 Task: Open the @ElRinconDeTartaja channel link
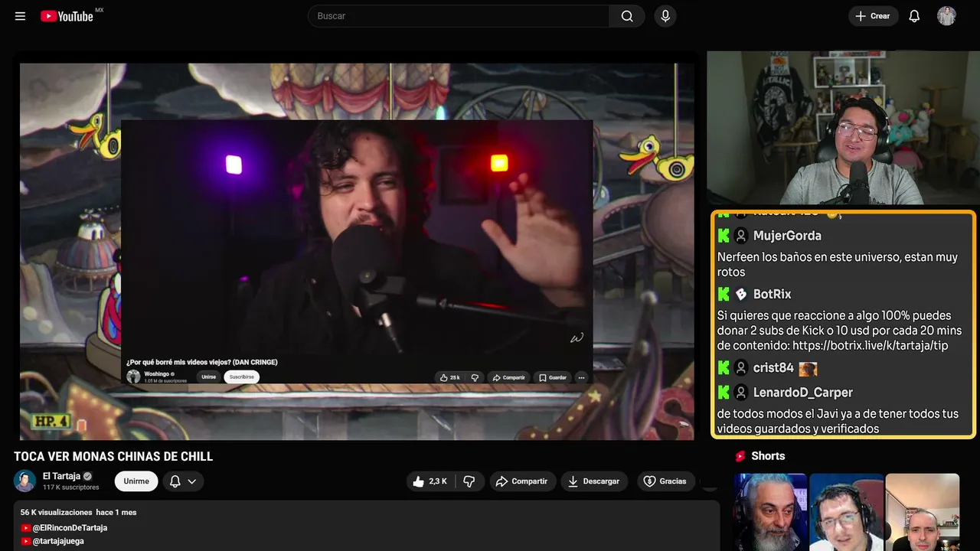tap(70, 528)
